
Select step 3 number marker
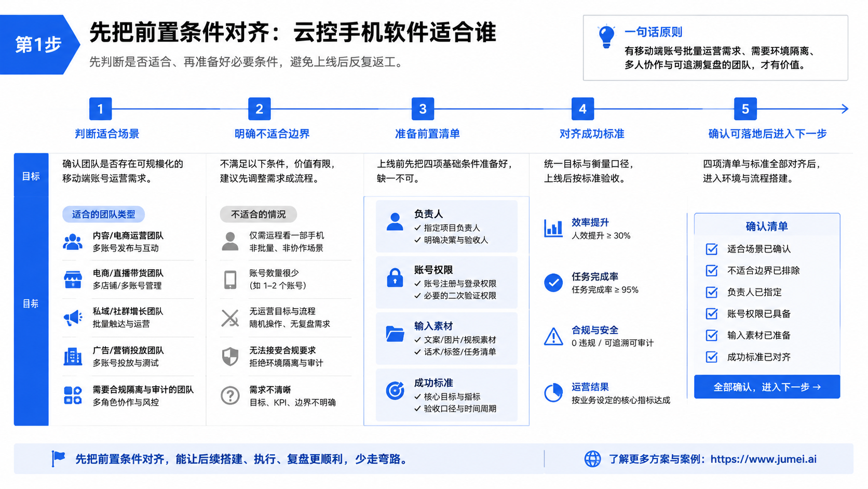point(423,109)
